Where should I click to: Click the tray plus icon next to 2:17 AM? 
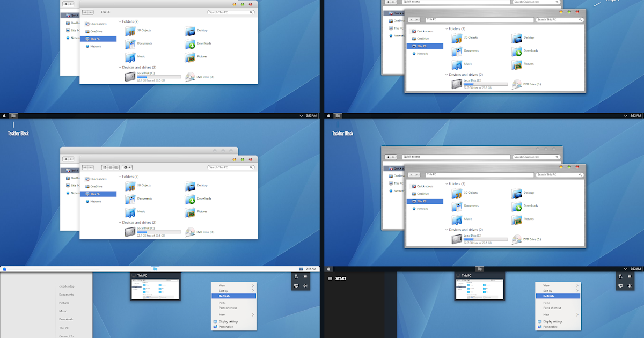click(301, 269)
